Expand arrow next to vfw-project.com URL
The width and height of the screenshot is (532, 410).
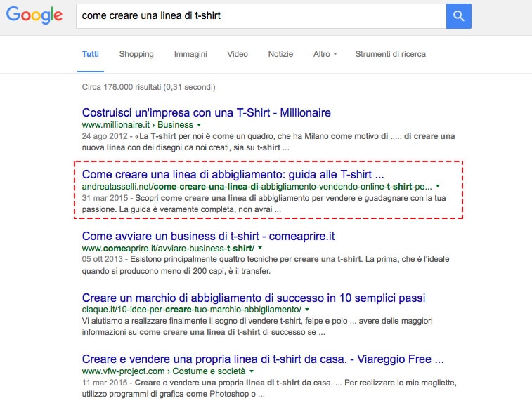point(252,371)
